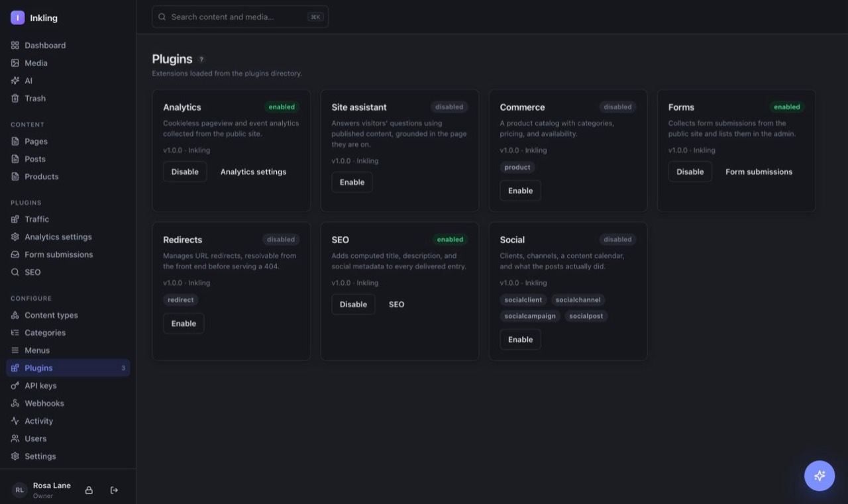The width and height of the screenshot is (848, 504).
Task: Click the Form submissions inbox icon
Action: 15,255
